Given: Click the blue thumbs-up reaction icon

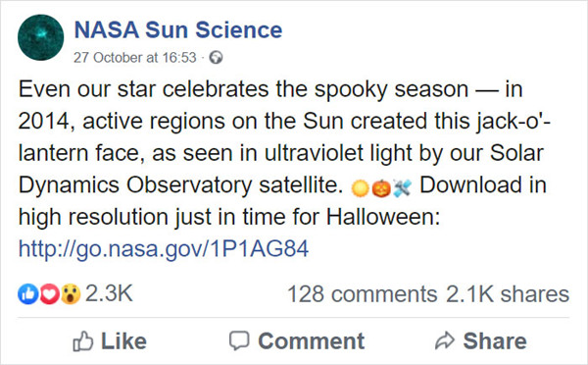Looking at the screenshot, I should [28, 294].
